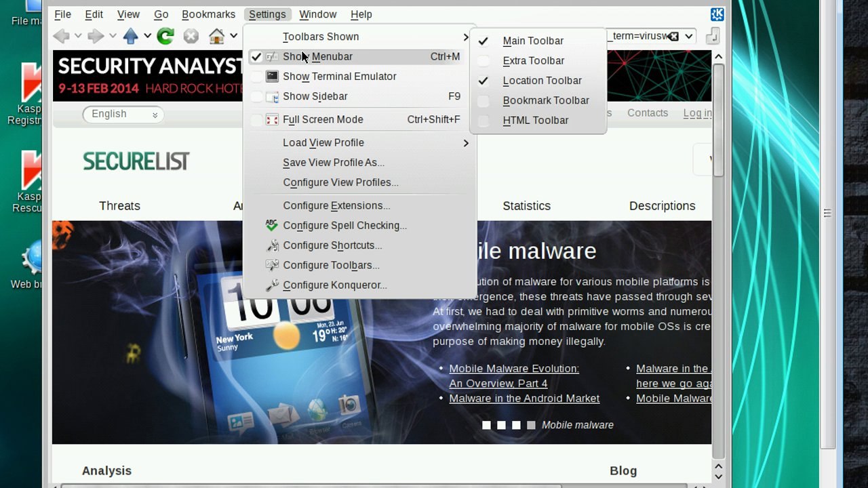Stop loading with the grey stop icon
Image resolution: width=868 pixels, height=488 pixels.
point(191,36)
